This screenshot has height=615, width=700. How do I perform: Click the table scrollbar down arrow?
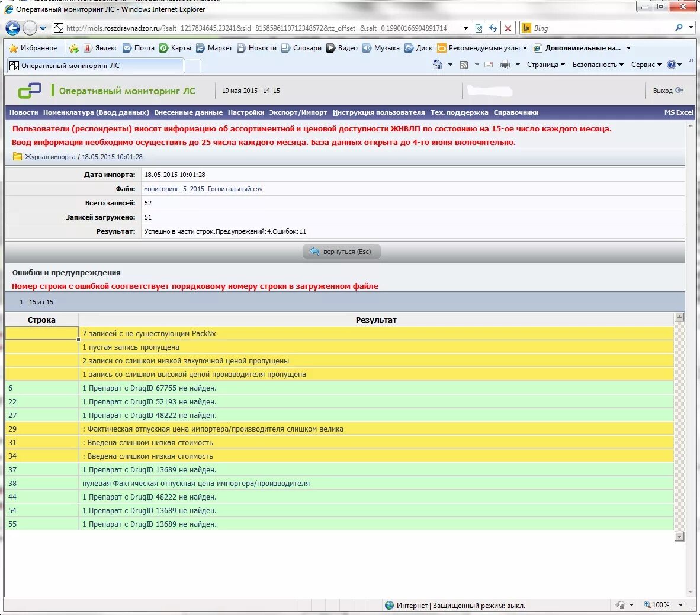pyautogui.click(x=679, y=536)
